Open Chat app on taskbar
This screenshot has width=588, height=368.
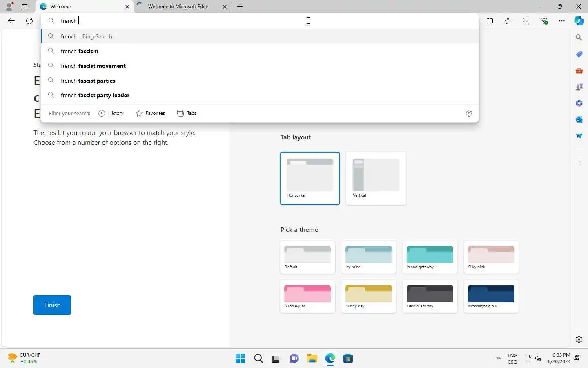[294, 359]
